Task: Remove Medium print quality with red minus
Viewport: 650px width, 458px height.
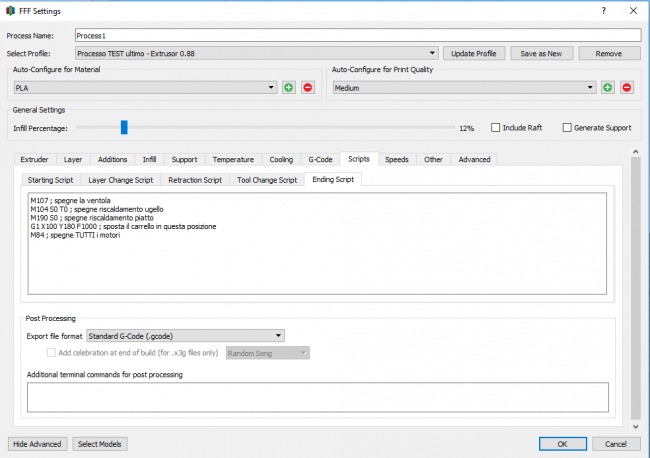Action: point(627,88)
